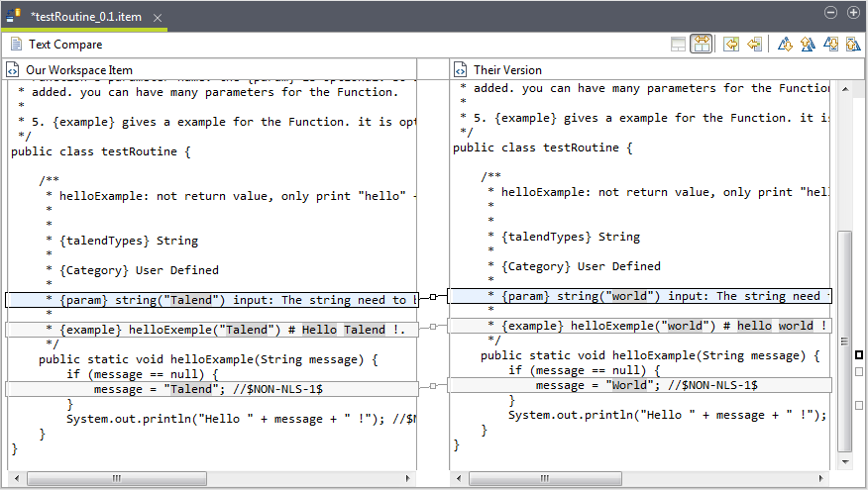Screen dimensions: 868x490
Task: Jump to next change icon
Action: point(830,45)
